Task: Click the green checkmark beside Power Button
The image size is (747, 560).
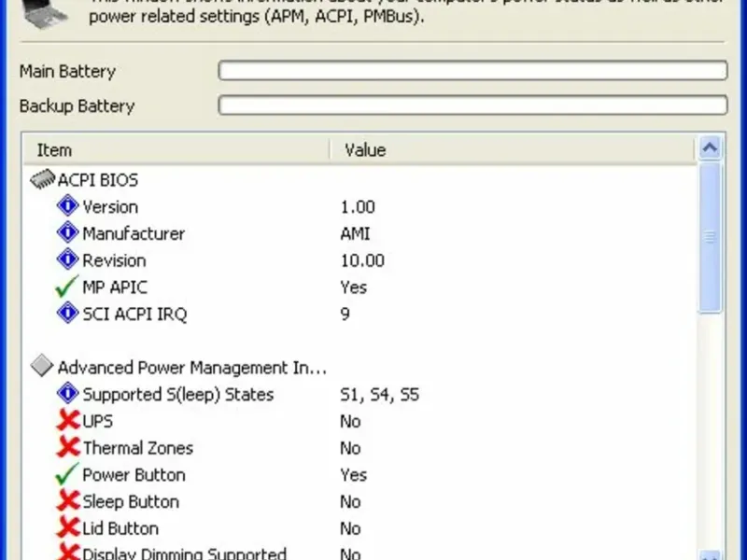Action: pyautogui.click(x=66, y=474)
